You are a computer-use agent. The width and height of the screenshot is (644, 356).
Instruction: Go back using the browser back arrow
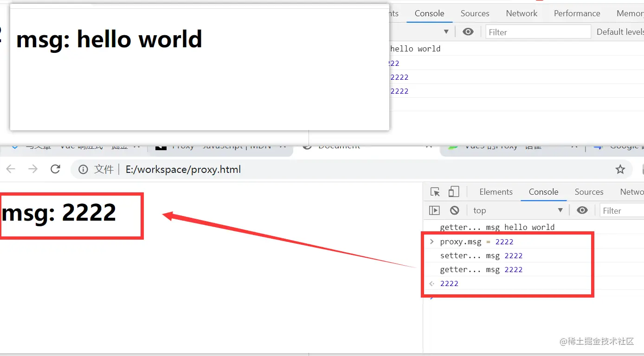pyautogui.click(x=11, y=169)
